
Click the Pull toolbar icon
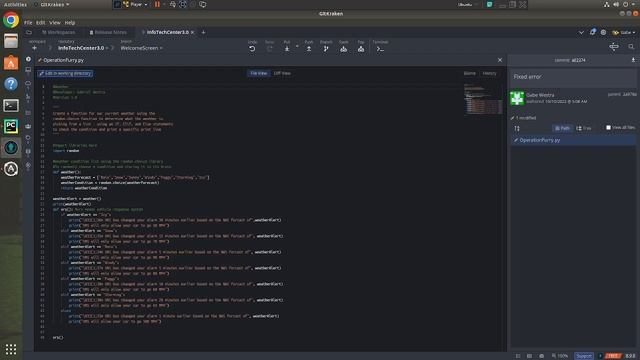[287, 49]
